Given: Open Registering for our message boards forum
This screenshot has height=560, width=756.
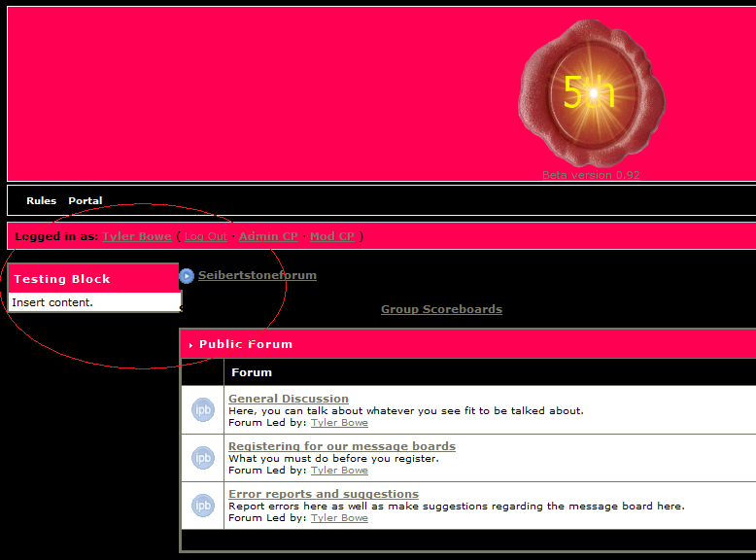Looking at the screenshot, I should click(342, 446).
